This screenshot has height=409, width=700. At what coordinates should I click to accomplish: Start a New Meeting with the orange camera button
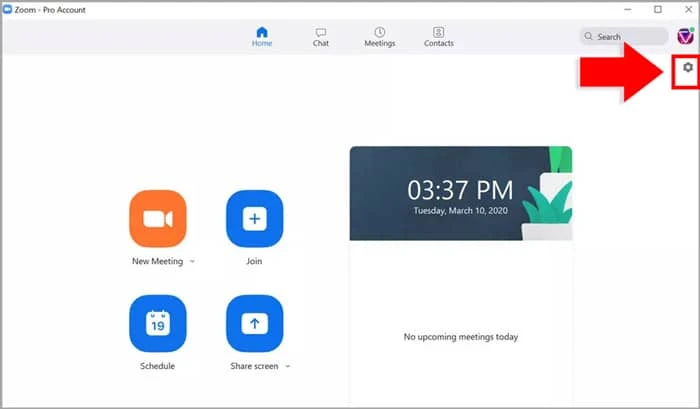[x=158, y=219]
